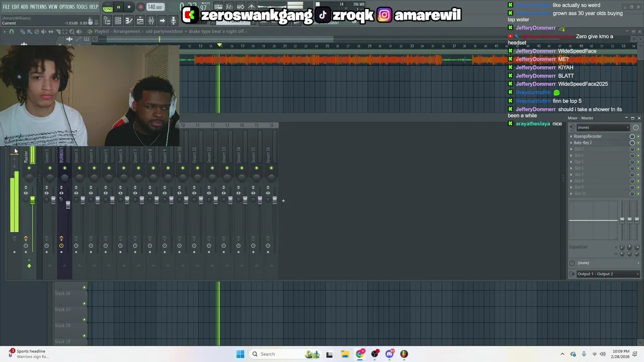Viewport: 644px width, 362px height.
Task: Click the arrow toolbar icon beside Mixer
Action: pyautogui.click(x=162, y=21)
